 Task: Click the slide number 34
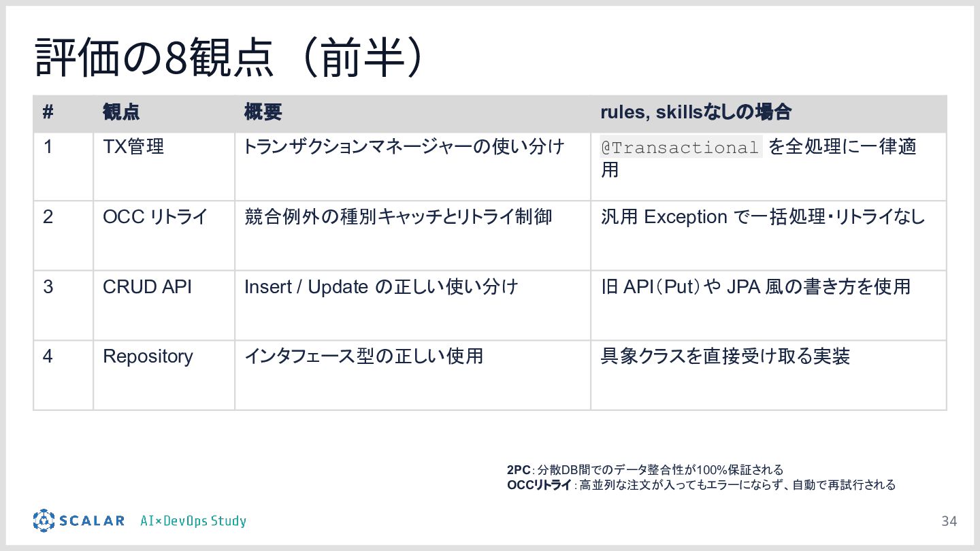(949, 521)
